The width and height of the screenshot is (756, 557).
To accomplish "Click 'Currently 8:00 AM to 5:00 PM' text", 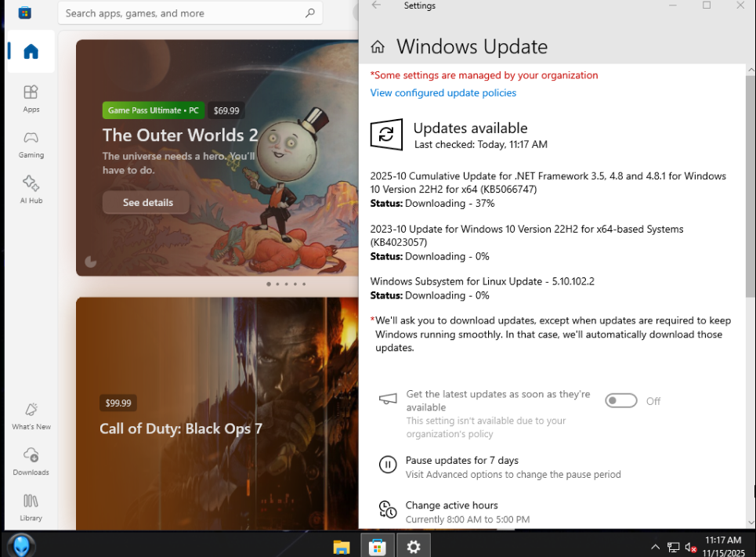I will 467,519.
